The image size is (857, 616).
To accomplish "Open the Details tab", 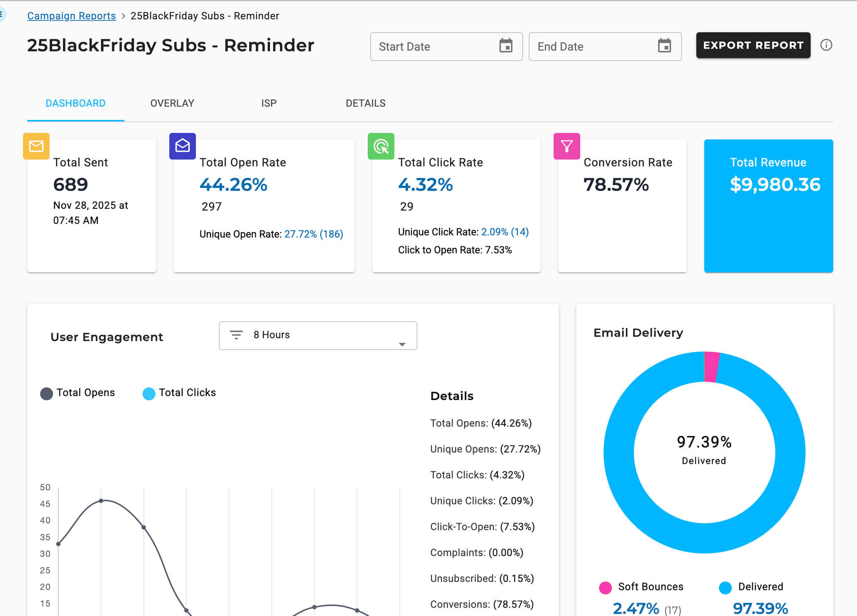I will 366,104.
